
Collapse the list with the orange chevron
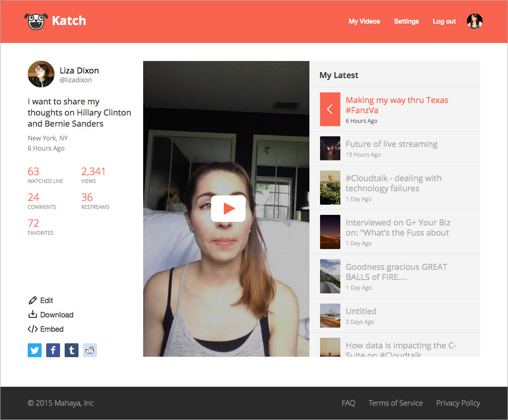tap(330, 109)
